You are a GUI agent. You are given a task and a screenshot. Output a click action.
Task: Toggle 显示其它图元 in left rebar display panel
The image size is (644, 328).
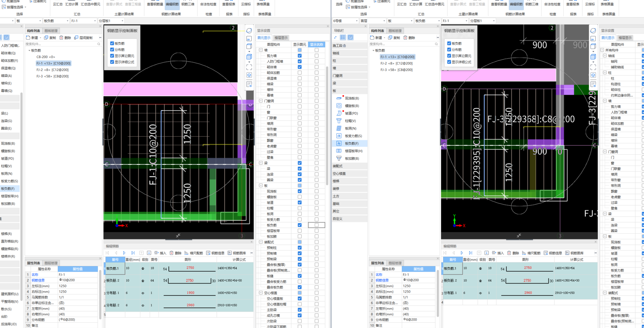[112, 56]
